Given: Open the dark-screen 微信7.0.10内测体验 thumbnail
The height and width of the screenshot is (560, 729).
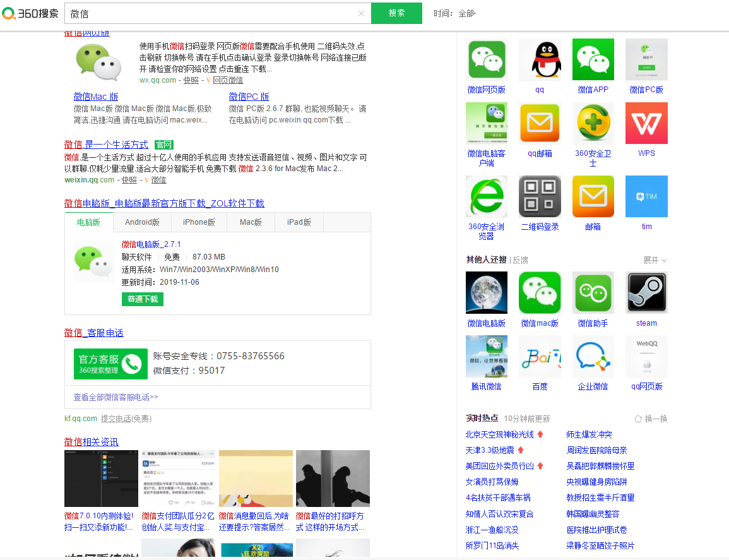Looking at the screenshot, I should pos(101,478).
